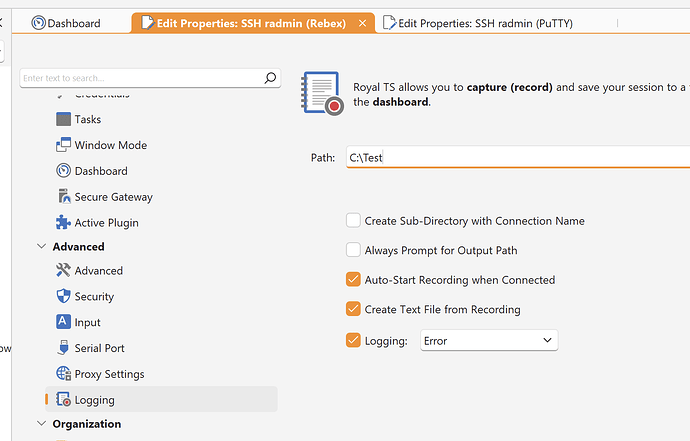The height and width of the screenshot is (441, 690).
Task: Enable Create Sub-Directory with Connection Name
Action: [x=353, y=221]
